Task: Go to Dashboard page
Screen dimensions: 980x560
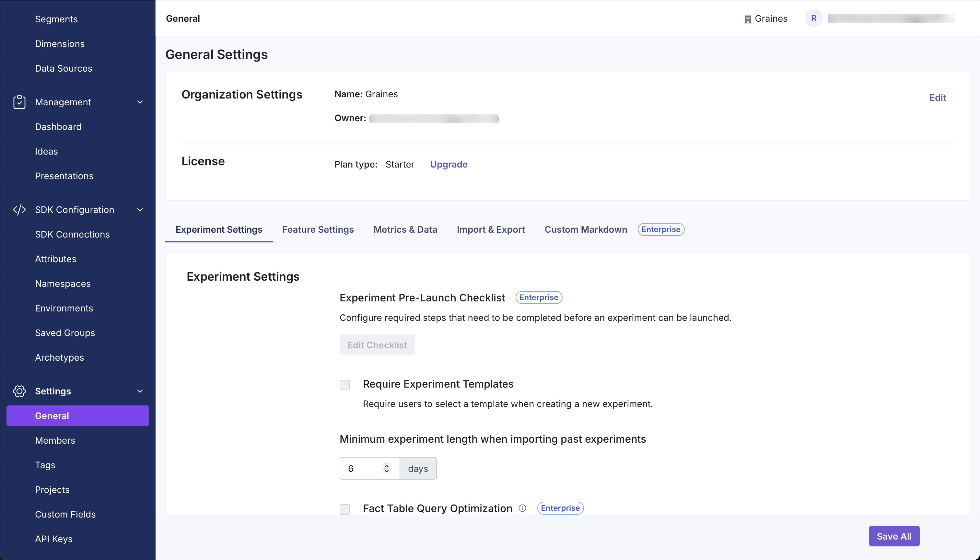Action: point(58,127)
